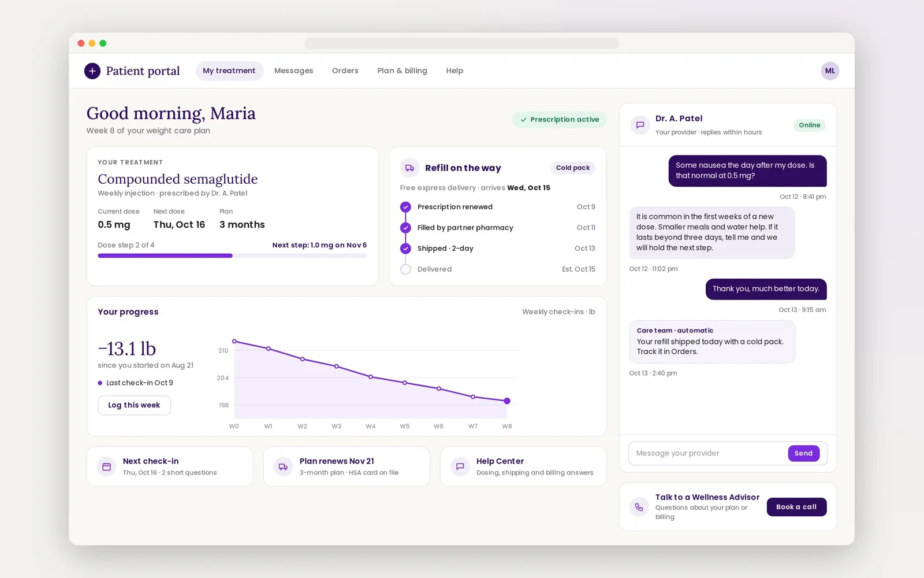Click the truck icon on Plan renews card
The width and height of the screenshot is (924, 578).
pos(284,467)
